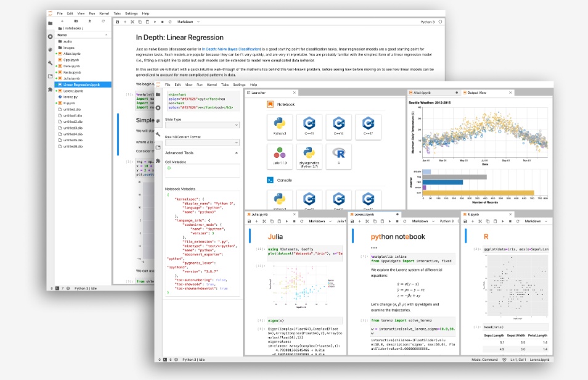Click the Notebook Metadata JSON editor
588x380 pixels.
click(x=202, y=244)
